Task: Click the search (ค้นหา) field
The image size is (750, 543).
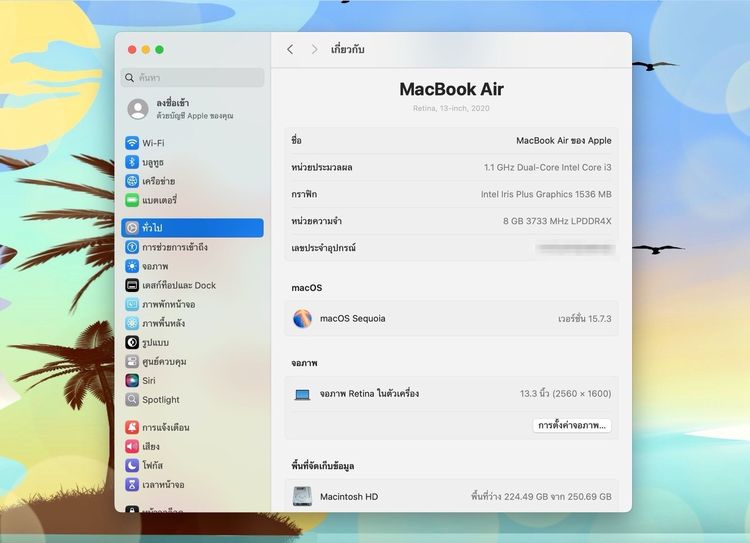Action: coord(192,78)
